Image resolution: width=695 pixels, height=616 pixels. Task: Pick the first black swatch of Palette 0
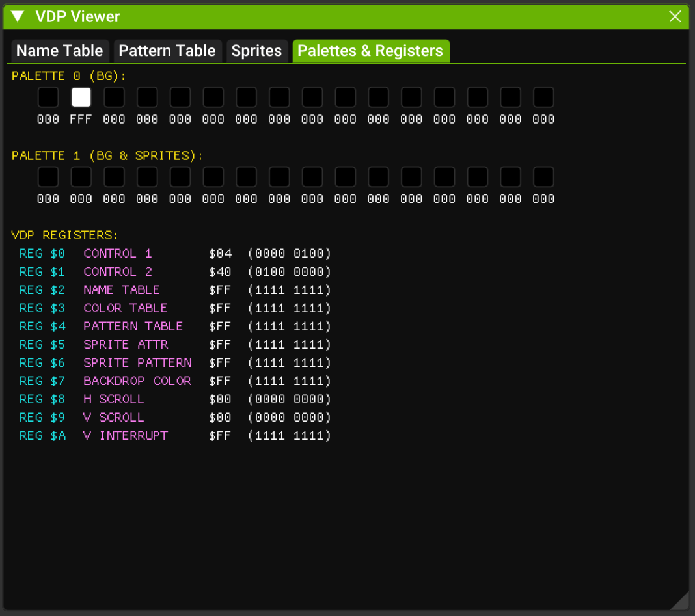(48, 97)
